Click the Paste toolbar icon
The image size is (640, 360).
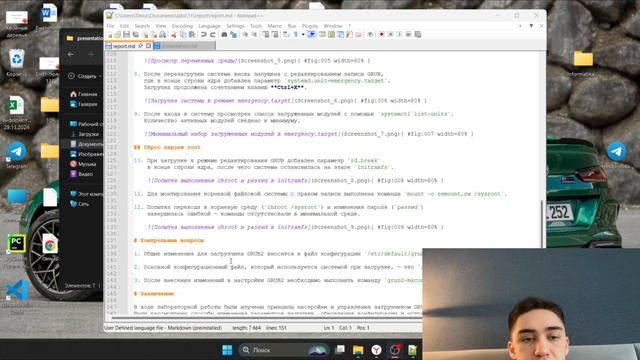(192, 35)
